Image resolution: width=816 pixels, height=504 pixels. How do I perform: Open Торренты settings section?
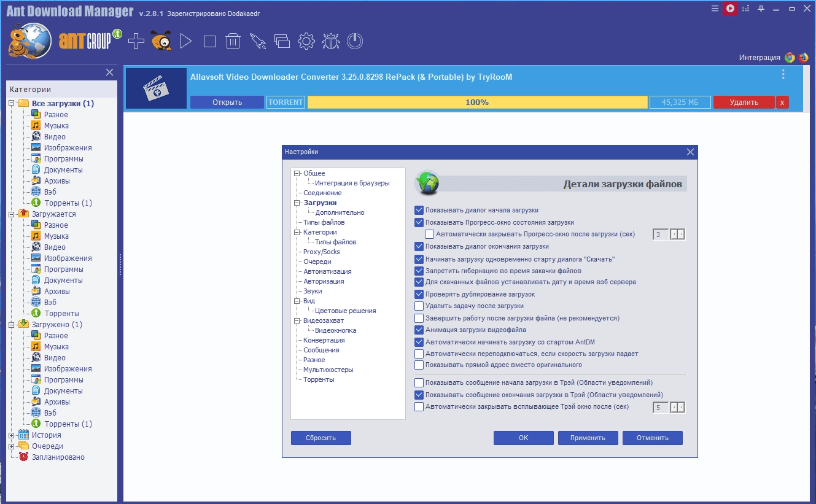pyautogui.click(x=319, y=379)
